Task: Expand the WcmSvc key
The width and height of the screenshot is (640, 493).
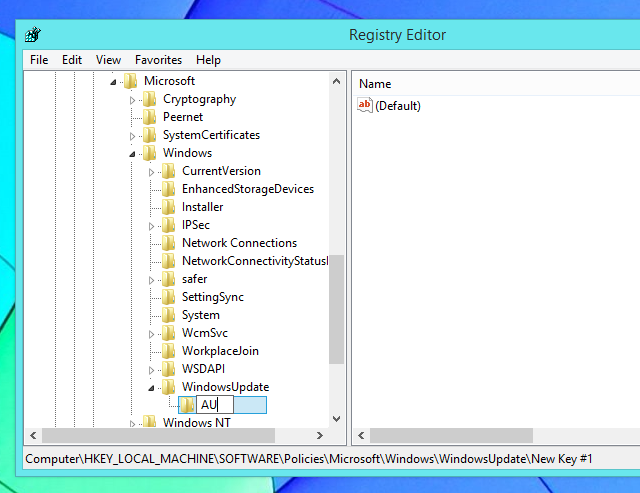Action: click(x=151, y=334)
